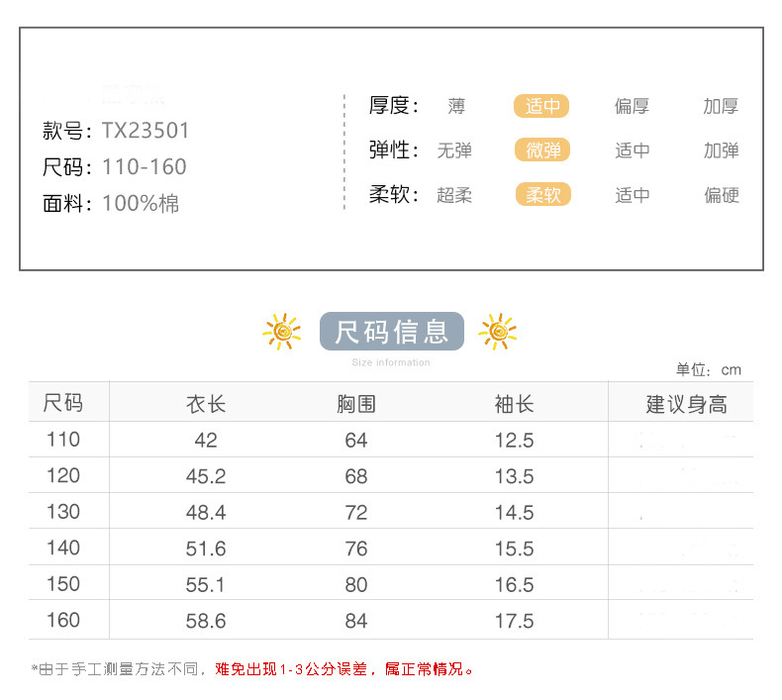
Task: Click the 胸围 column header
Action: (x=356, y=404)
